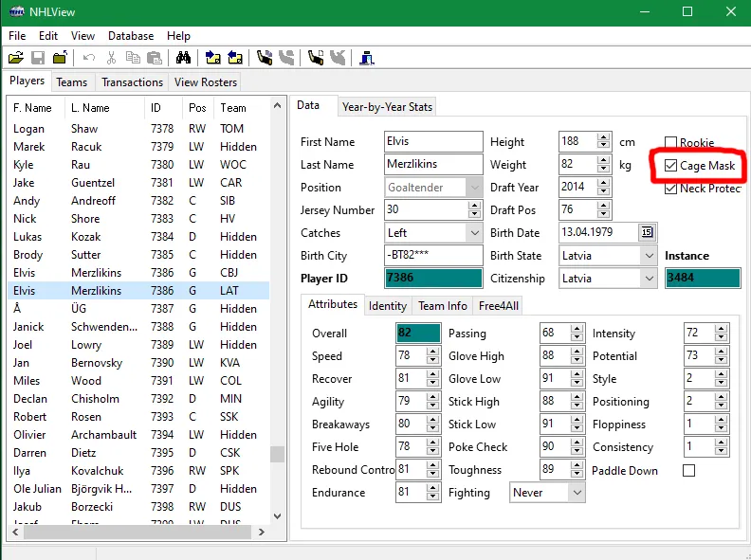
Task: Sort player list by L. Name header
Action: [x=104, y=108]
